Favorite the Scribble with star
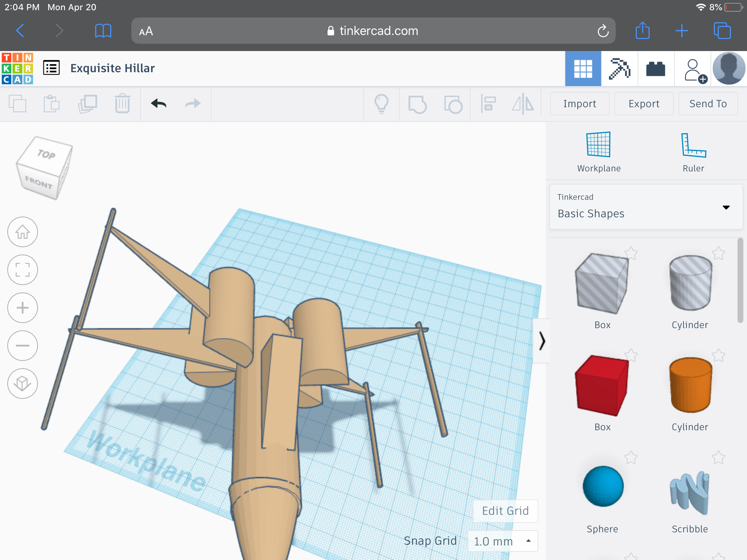Screen dimensions: 747x560 tap(718, 457)
